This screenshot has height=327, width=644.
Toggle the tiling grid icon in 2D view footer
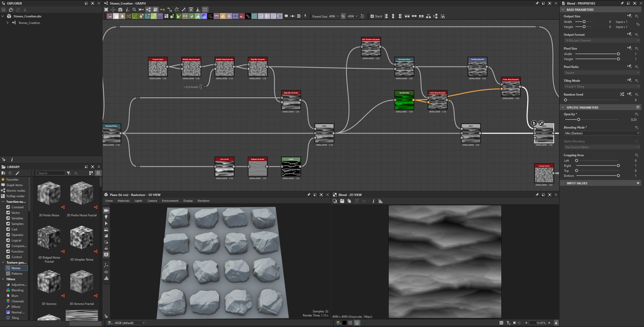coord(501,323)
